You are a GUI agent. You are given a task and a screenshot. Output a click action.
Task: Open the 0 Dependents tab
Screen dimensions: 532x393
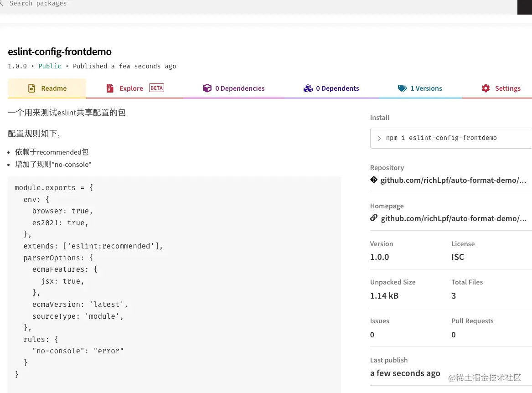click(331, 88)
